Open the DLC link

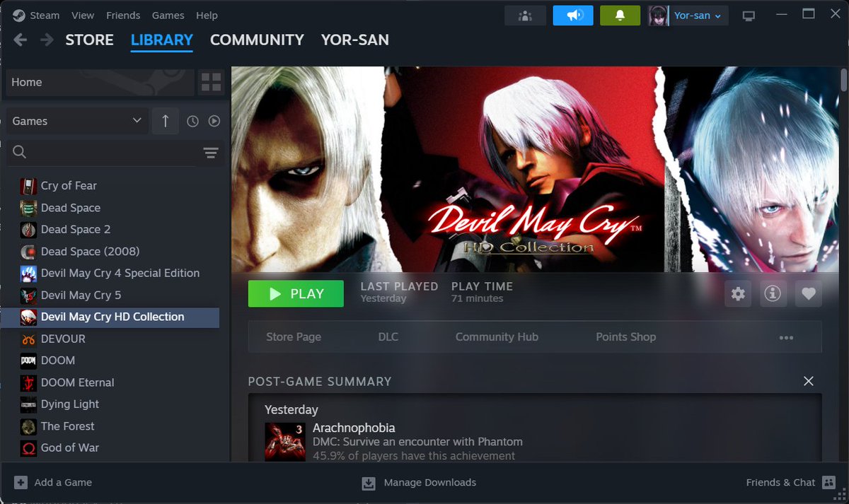[x=388, y=337]
